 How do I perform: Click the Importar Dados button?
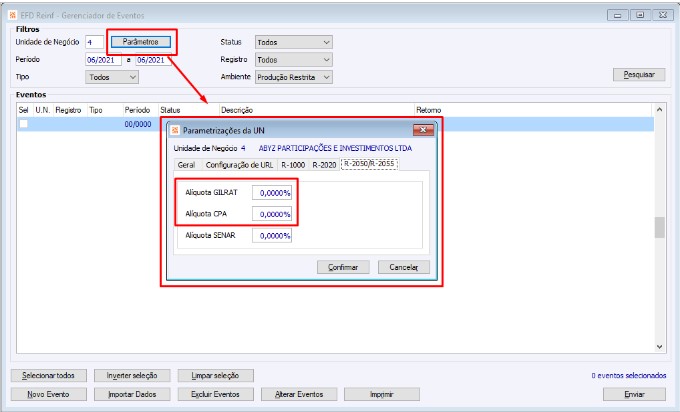pyautogui.click(x=132, y=394)
